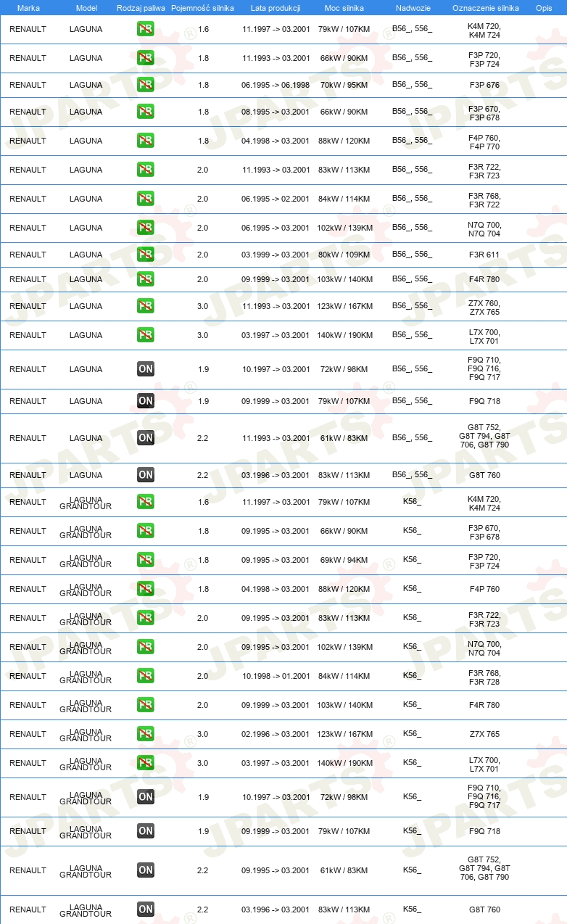Viewport: 567px width, 924px height.
Task: Click engine codes 'Z7X 760, Z7X 765'
Action: tap(484, 308)
